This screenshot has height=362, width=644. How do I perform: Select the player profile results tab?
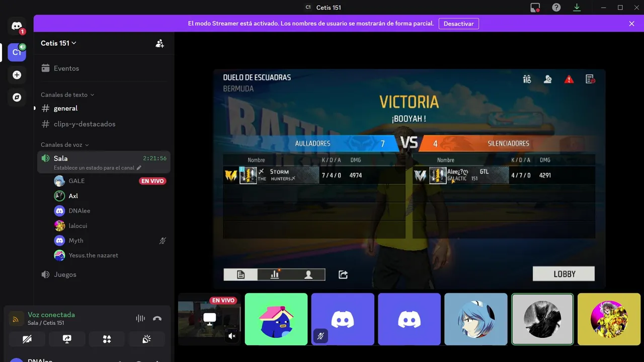[308, 275]
